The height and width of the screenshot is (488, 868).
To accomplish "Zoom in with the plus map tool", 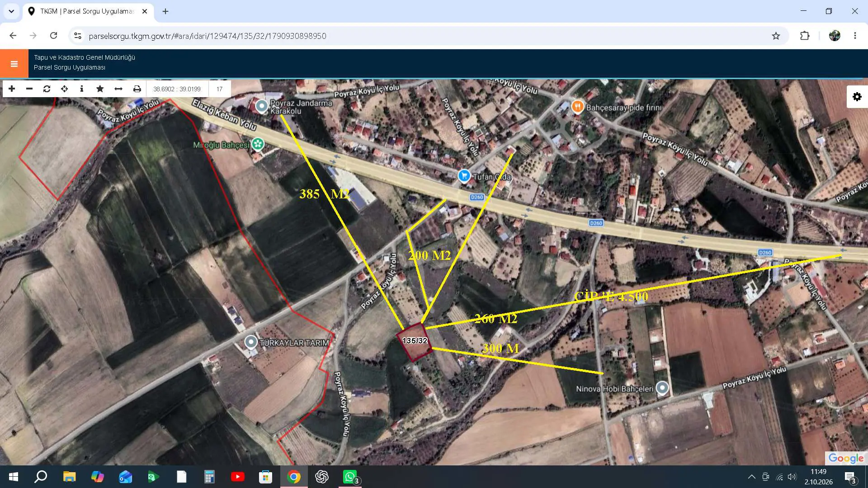I will click(12, 89).
